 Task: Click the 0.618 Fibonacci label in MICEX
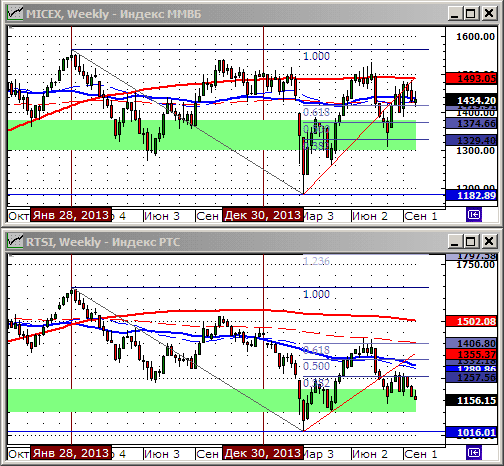point(316,112)
